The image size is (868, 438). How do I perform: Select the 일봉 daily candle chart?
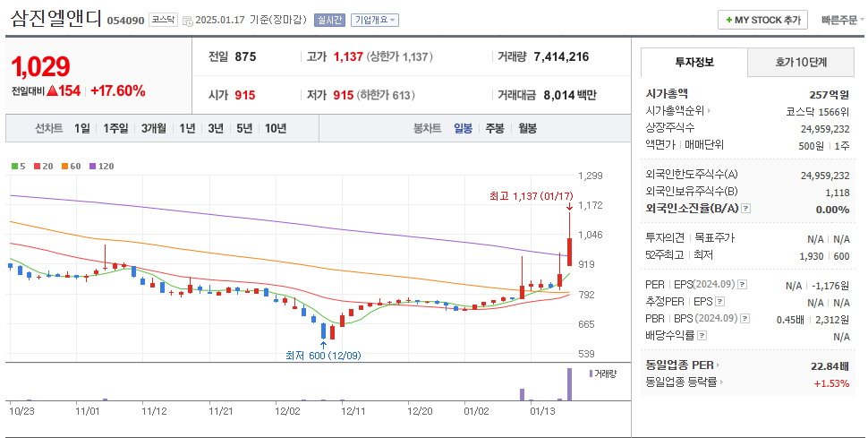pos(463,128)
